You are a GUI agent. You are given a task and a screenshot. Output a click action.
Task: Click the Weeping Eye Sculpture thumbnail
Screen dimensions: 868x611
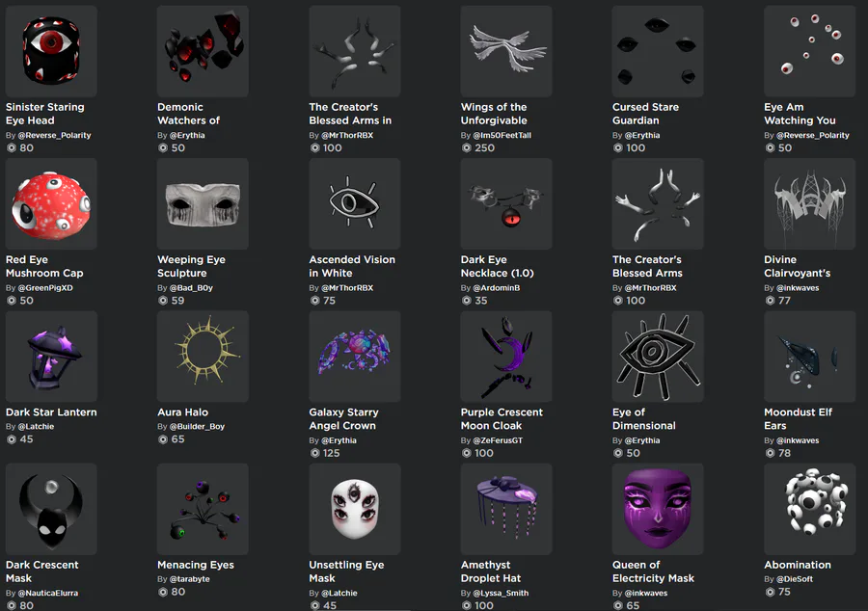tap(203, 203)
